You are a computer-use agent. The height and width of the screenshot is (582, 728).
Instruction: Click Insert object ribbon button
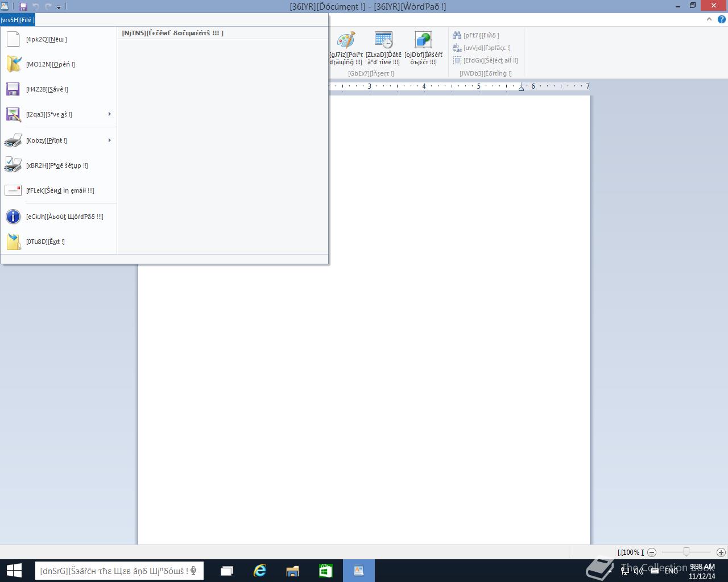click(x=423, y=48)
